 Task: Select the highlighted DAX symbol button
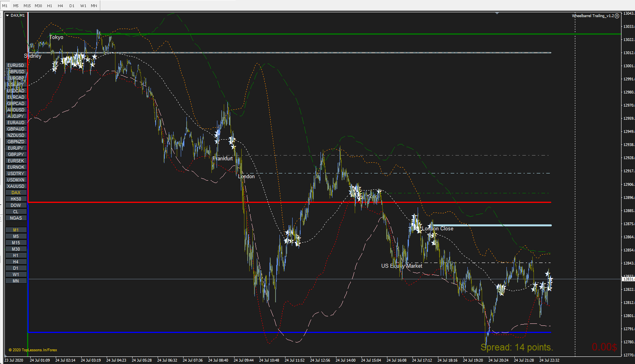click(16, 193)
